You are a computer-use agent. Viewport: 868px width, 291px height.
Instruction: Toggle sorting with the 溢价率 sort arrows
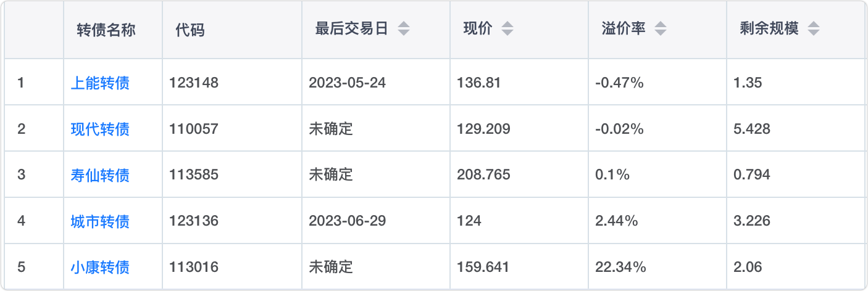point(660,29)
